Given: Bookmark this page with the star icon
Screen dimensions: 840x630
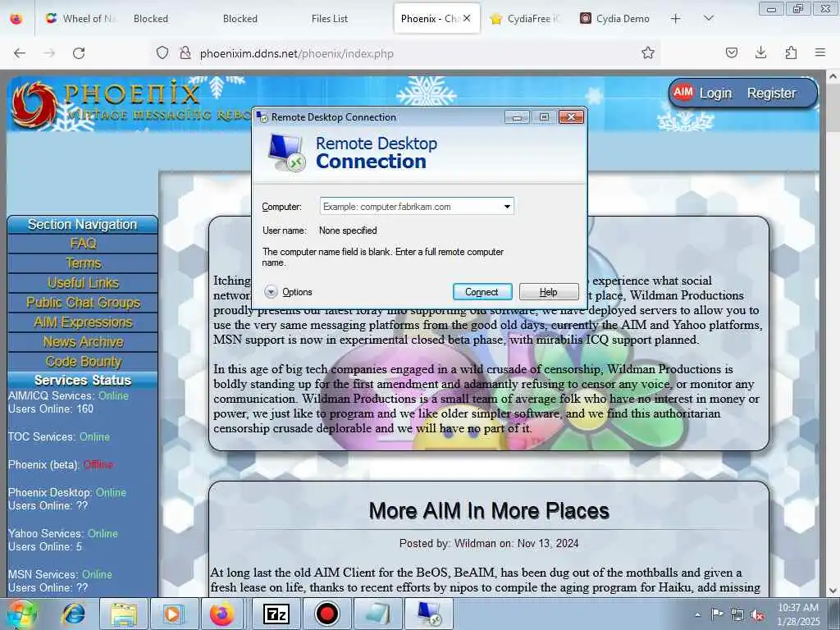Looking at the screenshot, I should coord(648,53).
